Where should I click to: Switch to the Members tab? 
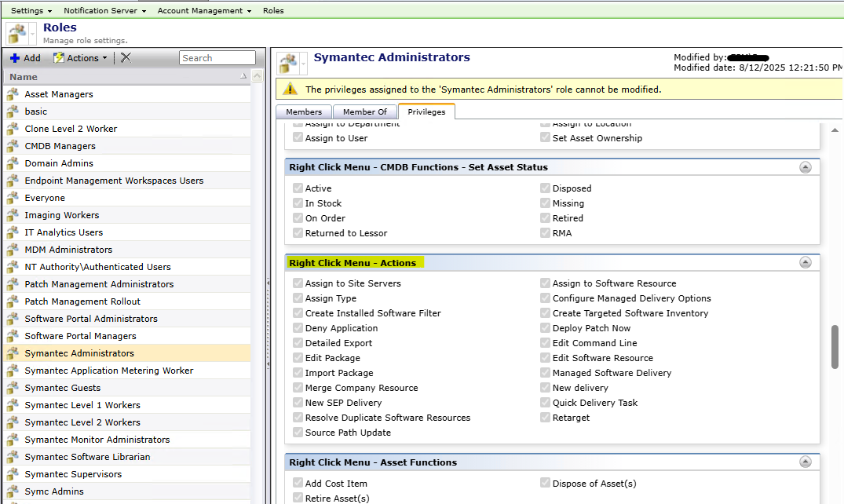pos(304,112)
